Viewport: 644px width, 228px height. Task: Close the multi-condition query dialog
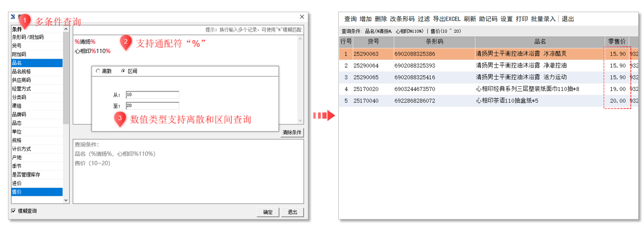point(302,17)
